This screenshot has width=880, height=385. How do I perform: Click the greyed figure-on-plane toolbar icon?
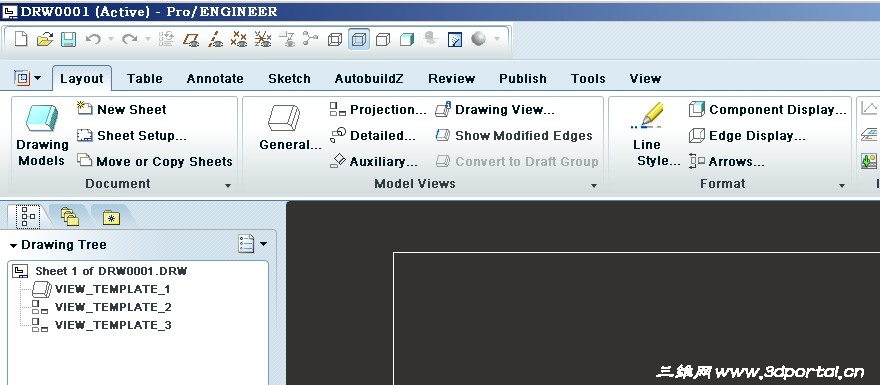point(431,39)
